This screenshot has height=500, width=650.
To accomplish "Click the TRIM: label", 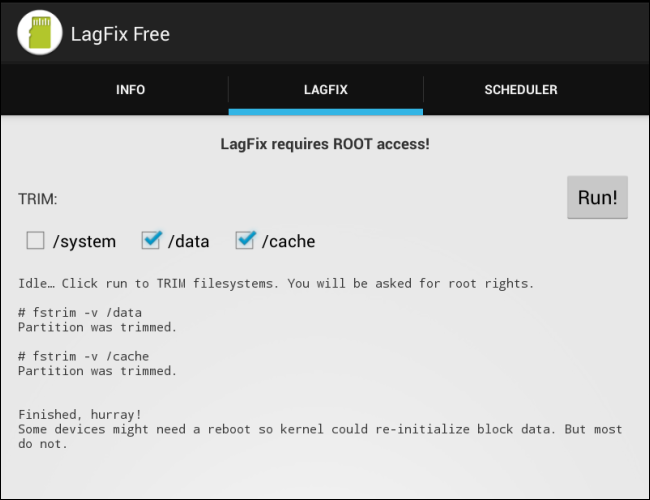I will pyautogui.click(x=38, y=199).
